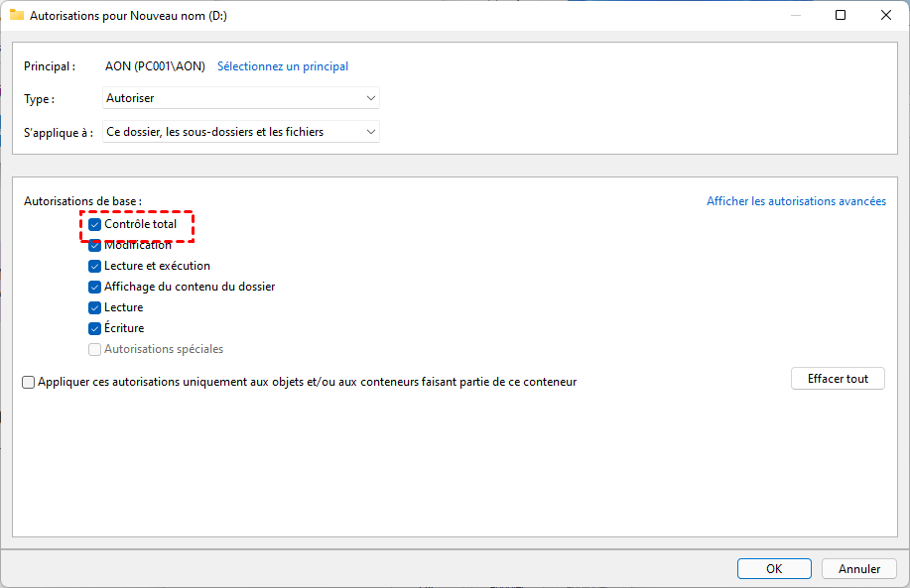The height and width of the screenshot is (588, 910).
Task: Click the Principal label
Action: pos(50,66)
